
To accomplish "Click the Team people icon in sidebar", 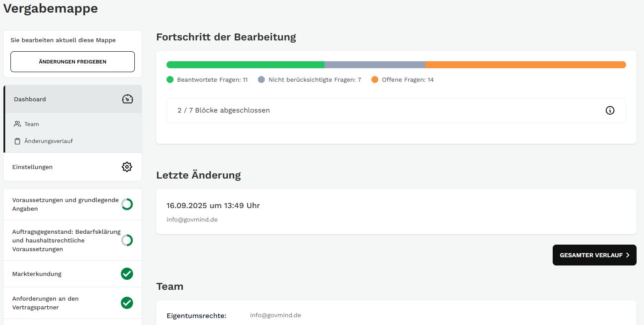I will coord(17,124).
